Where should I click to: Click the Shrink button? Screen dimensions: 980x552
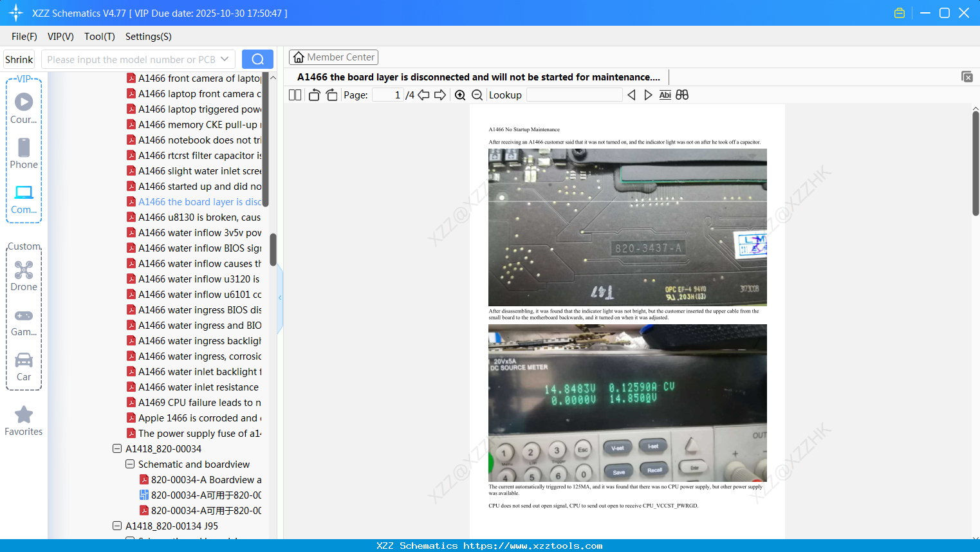[x=19, y=59]
